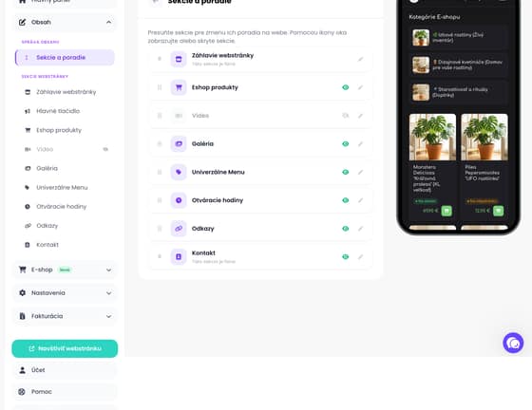This screenshot has width=532, height=410.
Task: Click the purple cart icon beside Eshop produkty
Action: [179, 87]
